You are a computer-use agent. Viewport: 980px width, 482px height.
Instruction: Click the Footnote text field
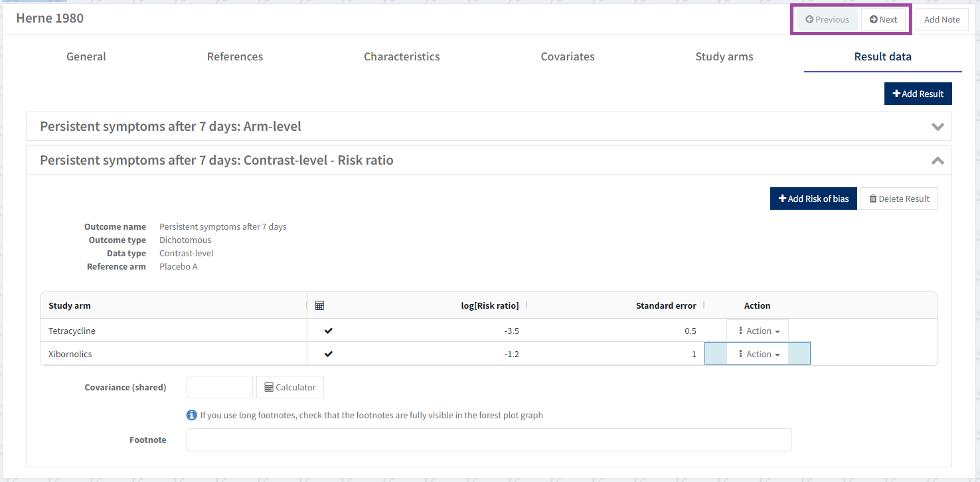489,440
